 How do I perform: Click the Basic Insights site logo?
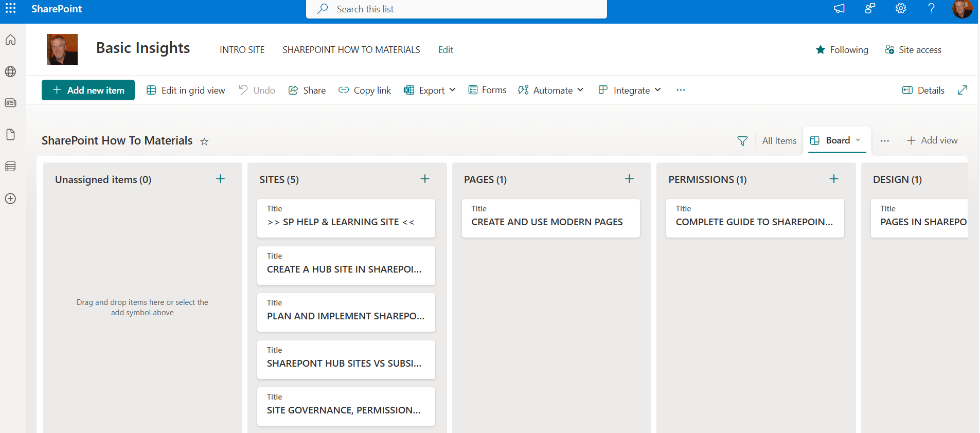[x=62, y=49]
